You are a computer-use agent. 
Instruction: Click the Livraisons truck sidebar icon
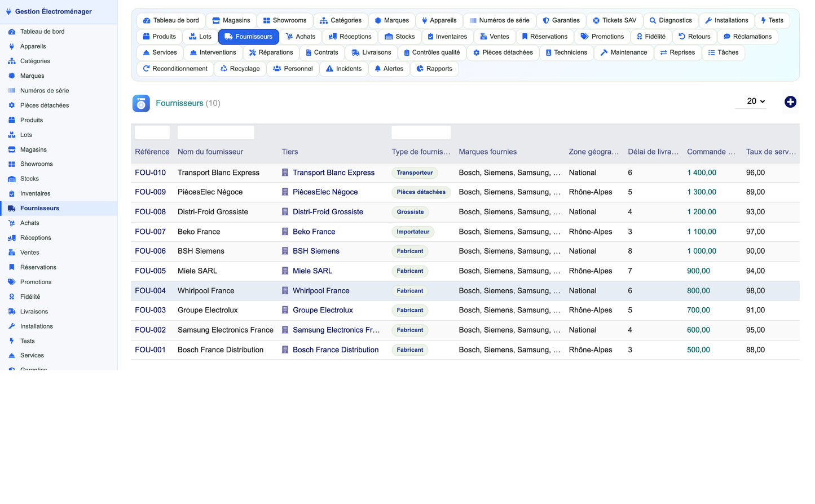click(11, 311)
